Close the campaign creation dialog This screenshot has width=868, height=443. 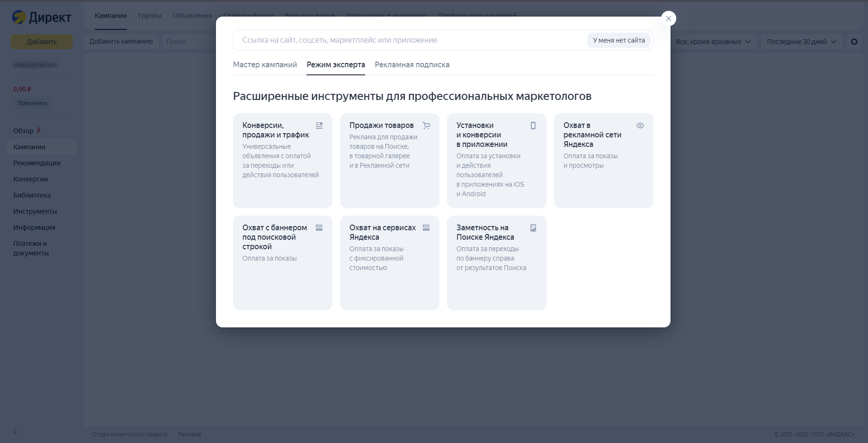(669, 18)
